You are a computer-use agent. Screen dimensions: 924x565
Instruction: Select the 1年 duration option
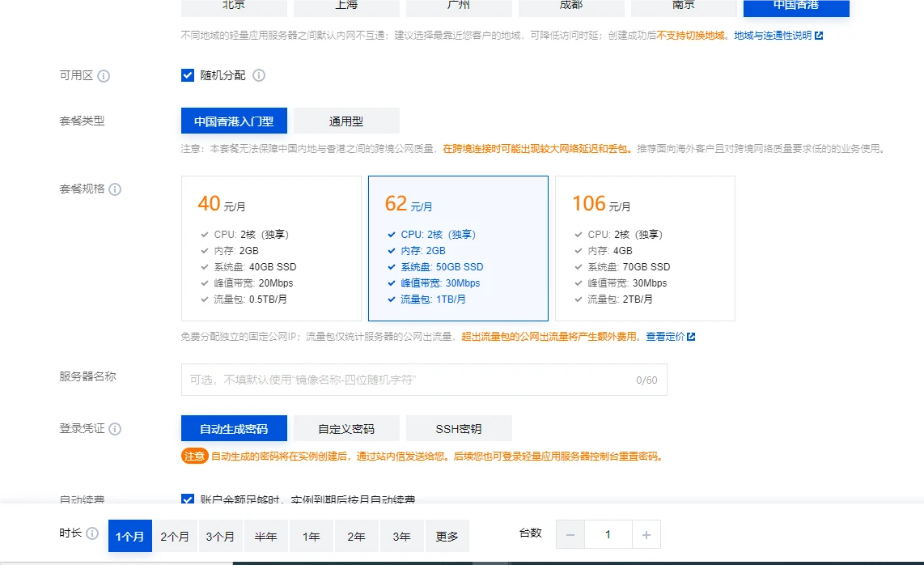312,536
